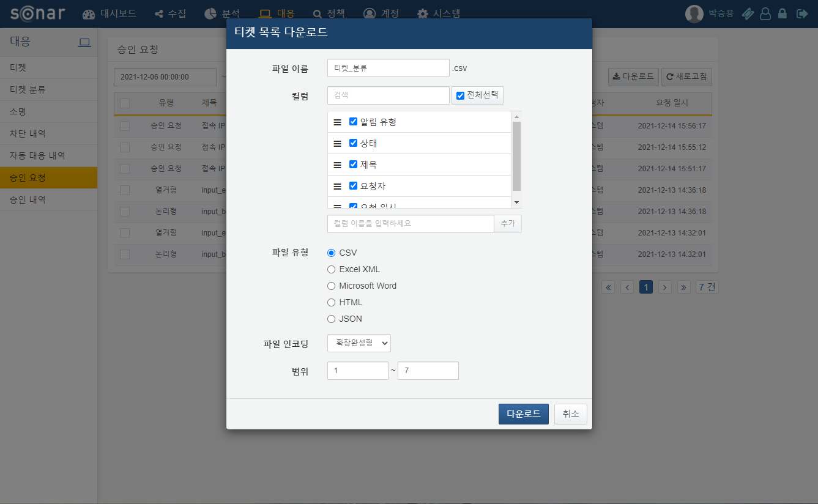The width and height of the screenshot is (818, 504).
Task: Click the logout arrow icon
Action: 802,13
